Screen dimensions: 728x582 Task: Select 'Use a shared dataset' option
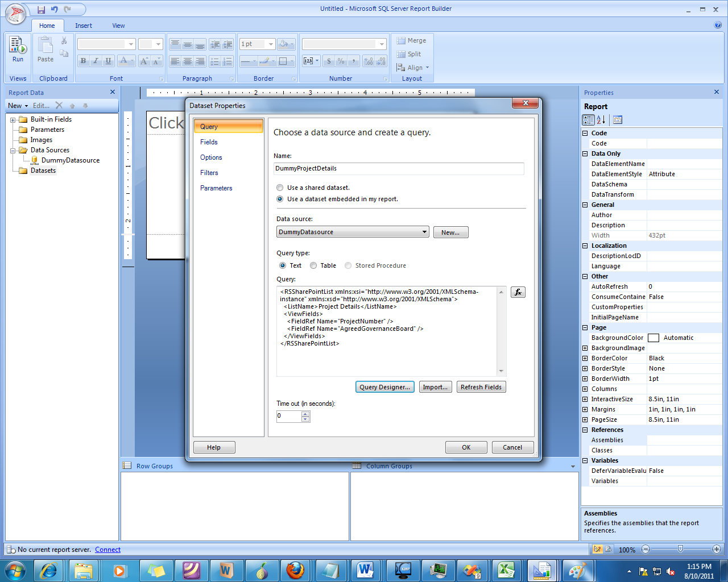click(280, 188)
